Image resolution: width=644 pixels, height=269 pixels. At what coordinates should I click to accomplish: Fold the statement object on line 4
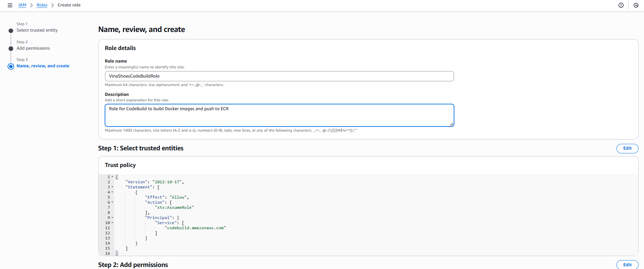pyautogui.click(x=112, y=192)
